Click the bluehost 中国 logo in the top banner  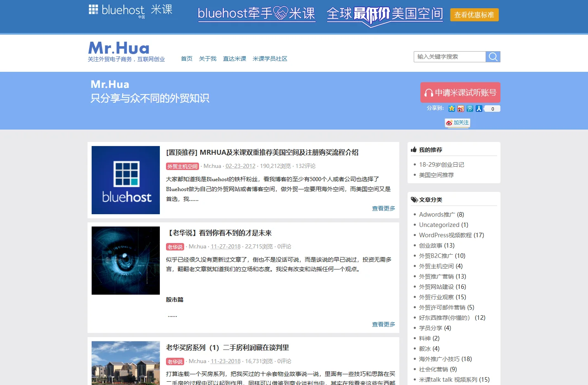pyautogui.click(x=117, y=10)
